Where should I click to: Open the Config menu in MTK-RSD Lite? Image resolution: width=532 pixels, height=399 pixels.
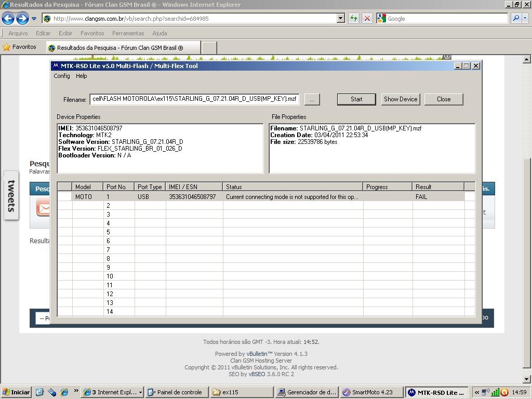62,76
